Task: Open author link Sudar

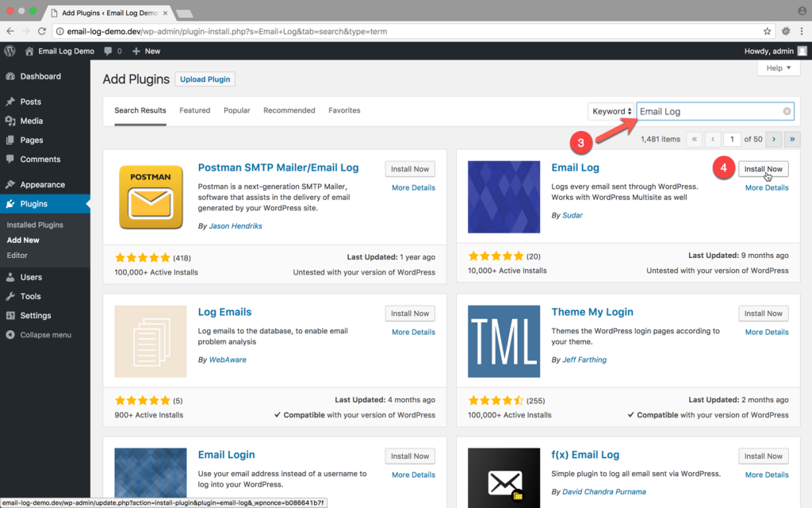Action: 573,215
